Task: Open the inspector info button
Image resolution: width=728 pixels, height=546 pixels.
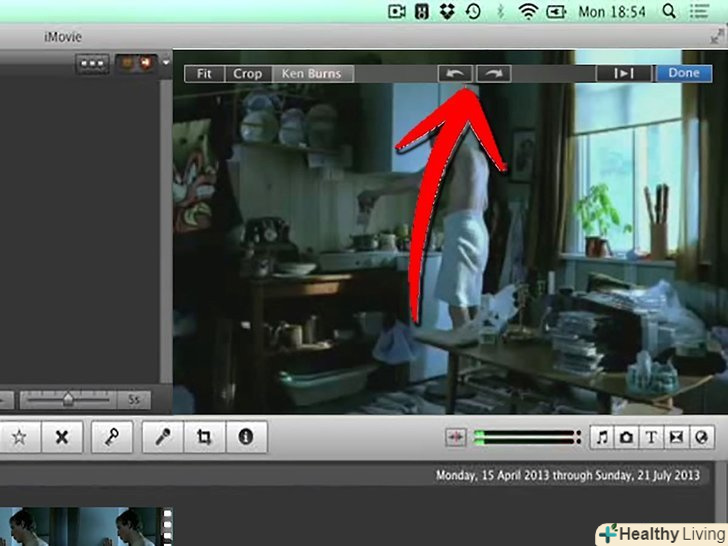Action: coord(246,437)
